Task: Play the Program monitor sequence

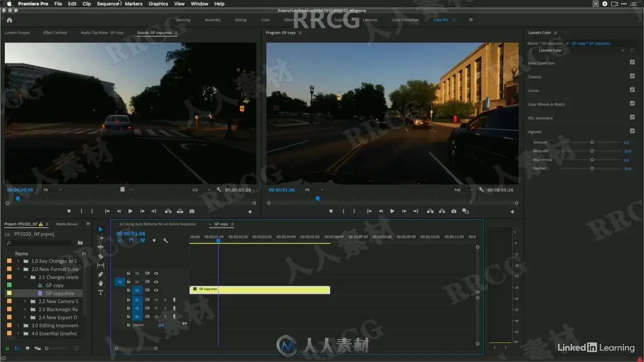Action: (x=392, y=211)
